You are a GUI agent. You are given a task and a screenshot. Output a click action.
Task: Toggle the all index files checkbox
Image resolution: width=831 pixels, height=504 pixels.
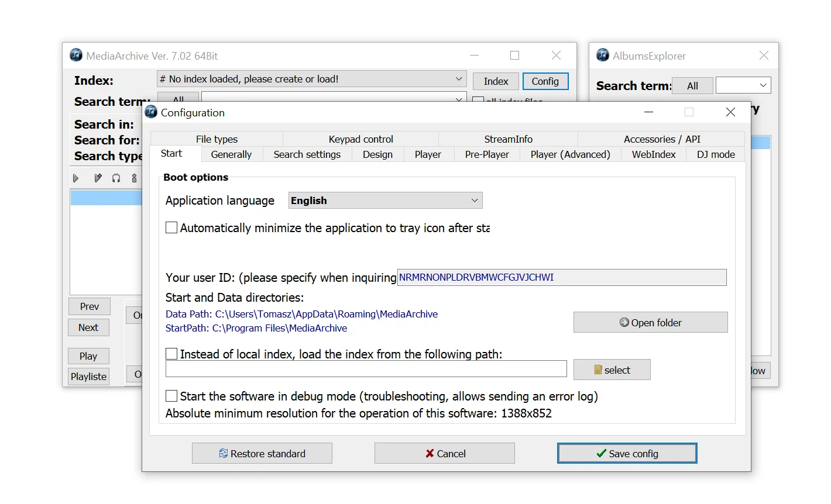pos(478,101)
